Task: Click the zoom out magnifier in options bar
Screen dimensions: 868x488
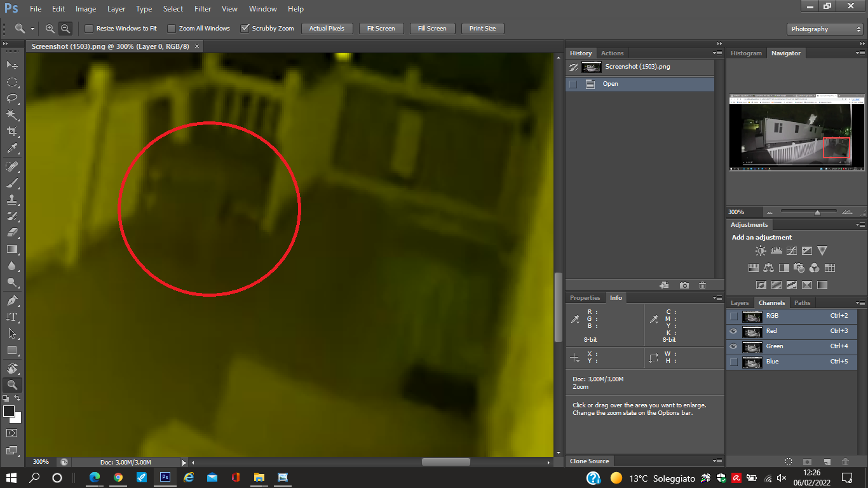Action: point(65,29)
